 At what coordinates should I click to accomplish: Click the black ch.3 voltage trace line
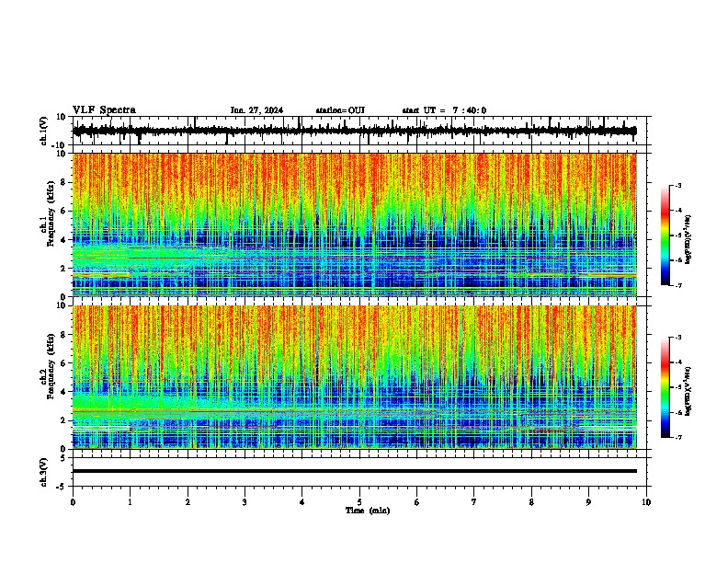point(355,471)
